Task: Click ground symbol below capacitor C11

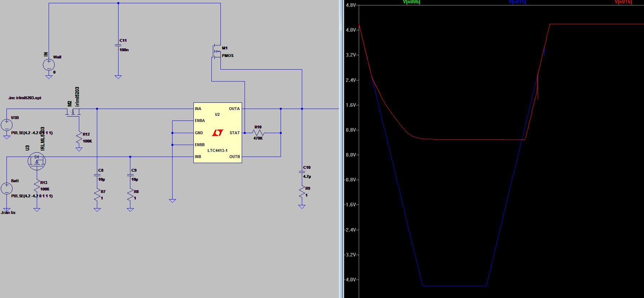Action: (118, 76)
